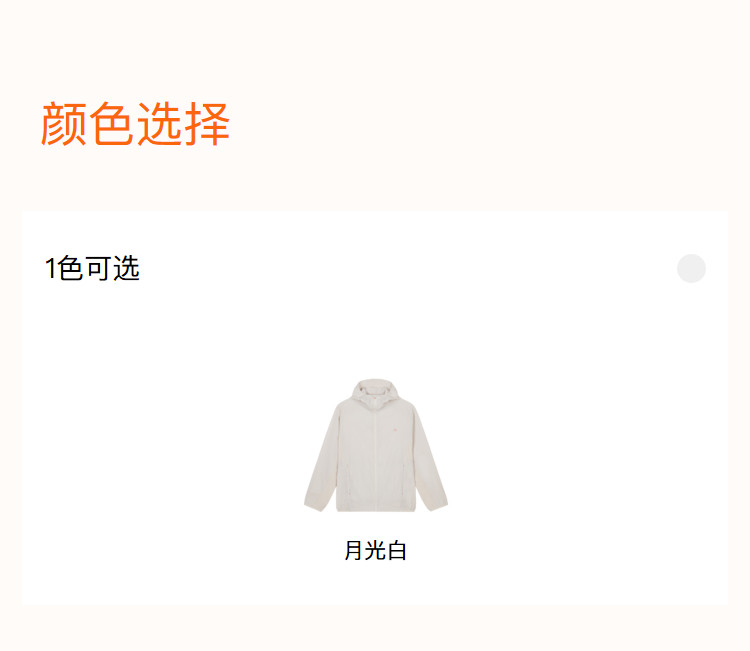Click the digit 1 in 1色可选
Viewport: 750px width, 651px height.
[x=50, y=268]
